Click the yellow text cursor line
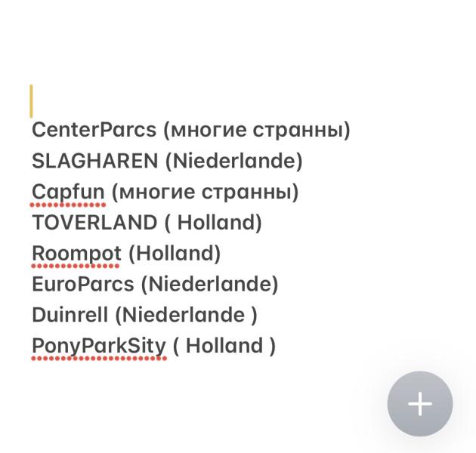Viewport: 476px width, 453px height. pos(31,101)
